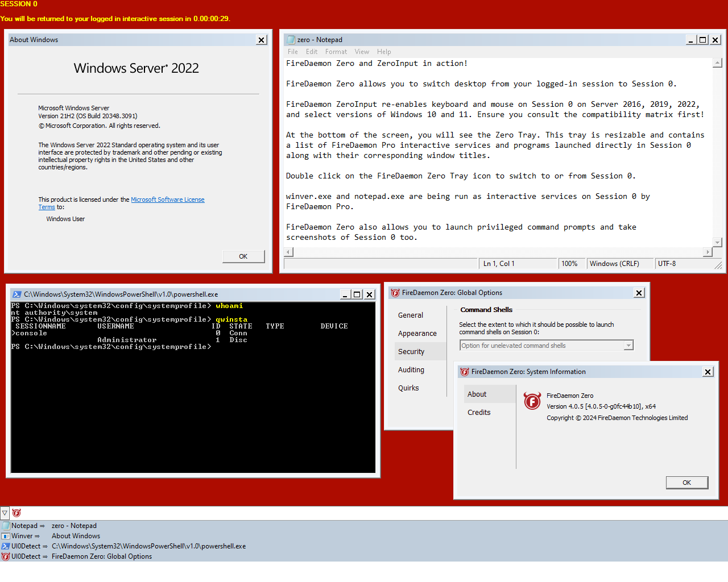Viewport: 728px width, 582px height.
Task: Minimize the PowerShell window
Action: (345, 294)
